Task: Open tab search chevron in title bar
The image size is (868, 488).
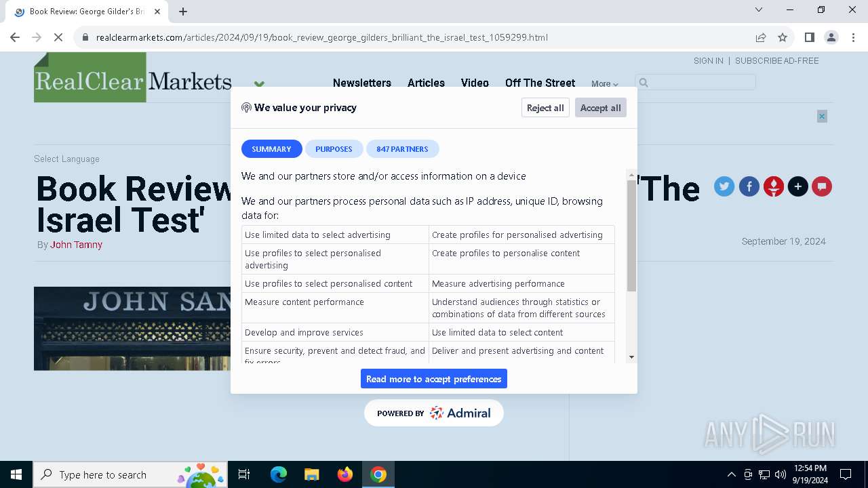Action: point(759,9)
